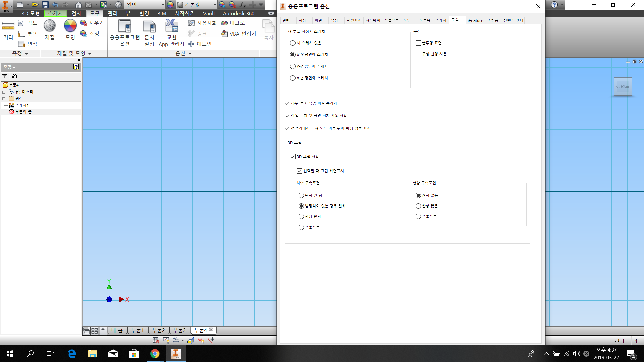Switch to the 부품2 document tab
The image size is (644, 362).
[158, 330]
